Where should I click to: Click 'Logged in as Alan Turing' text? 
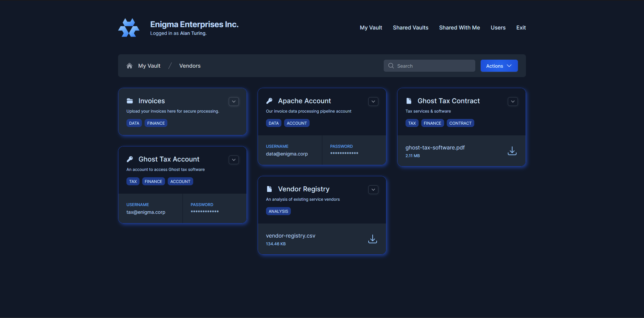click(178, 33)
